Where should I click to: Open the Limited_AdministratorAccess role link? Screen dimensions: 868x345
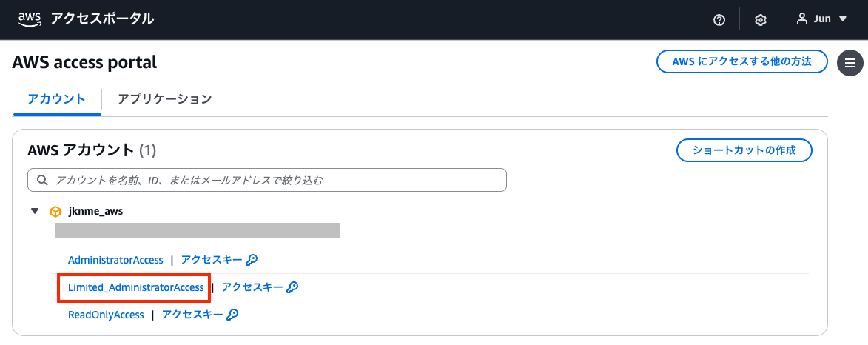(136, 287)
